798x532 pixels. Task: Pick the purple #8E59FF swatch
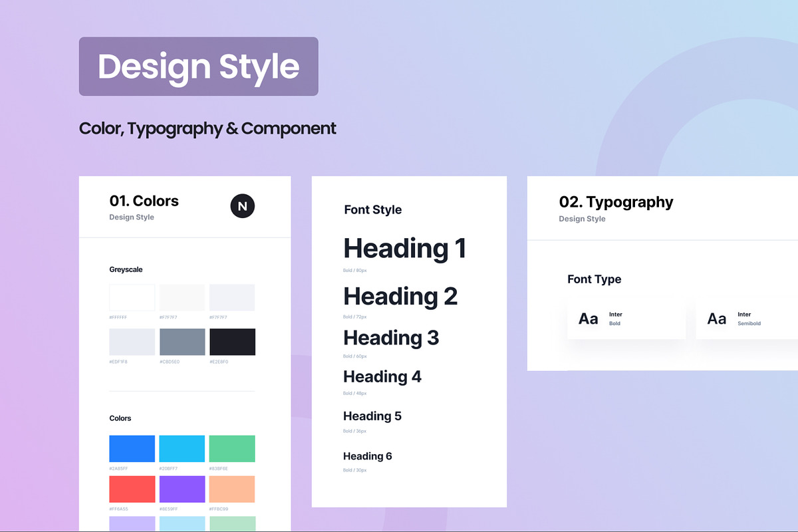pyautogui.click(x=182, y=489)
